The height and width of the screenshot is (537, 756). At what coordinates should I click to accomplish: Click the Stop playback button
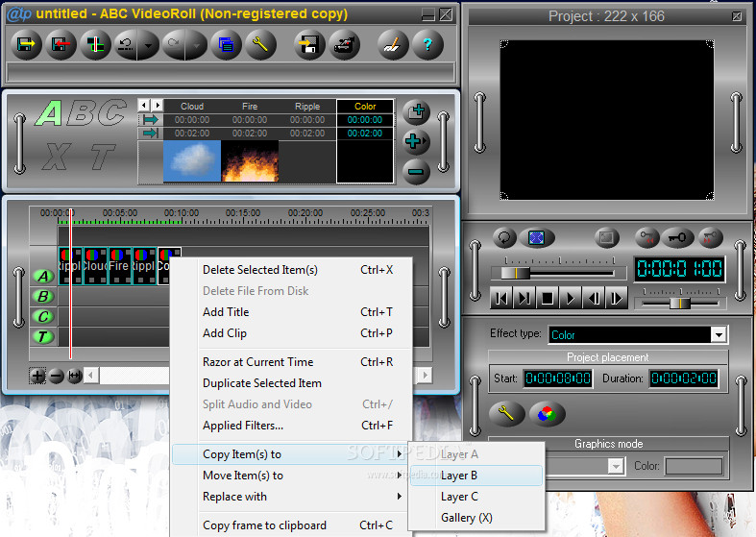coord(548,299)
